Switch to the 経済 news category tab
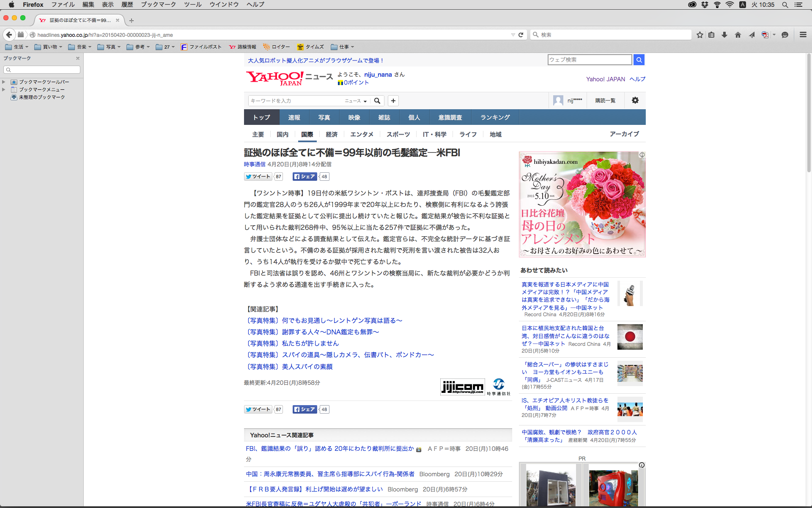The width and height of the screenshot is (812, 508). [x=332, y=134]
